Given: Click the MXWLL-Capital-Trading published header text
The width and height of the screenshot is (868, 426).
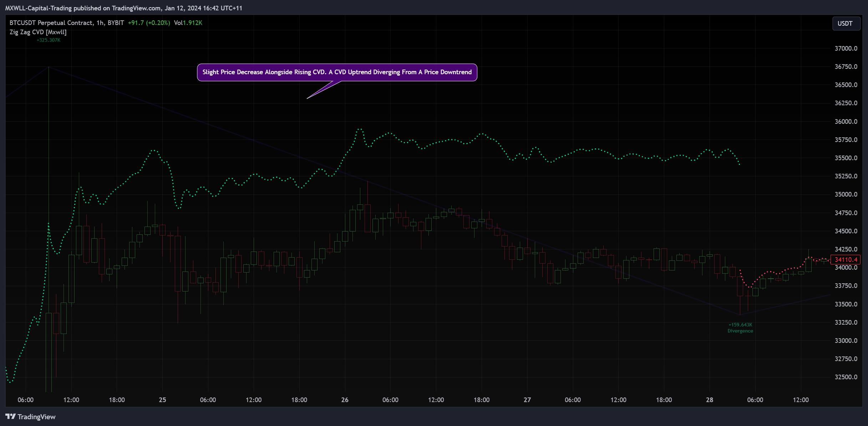Looking at the screenshot, I should [123, 8].
